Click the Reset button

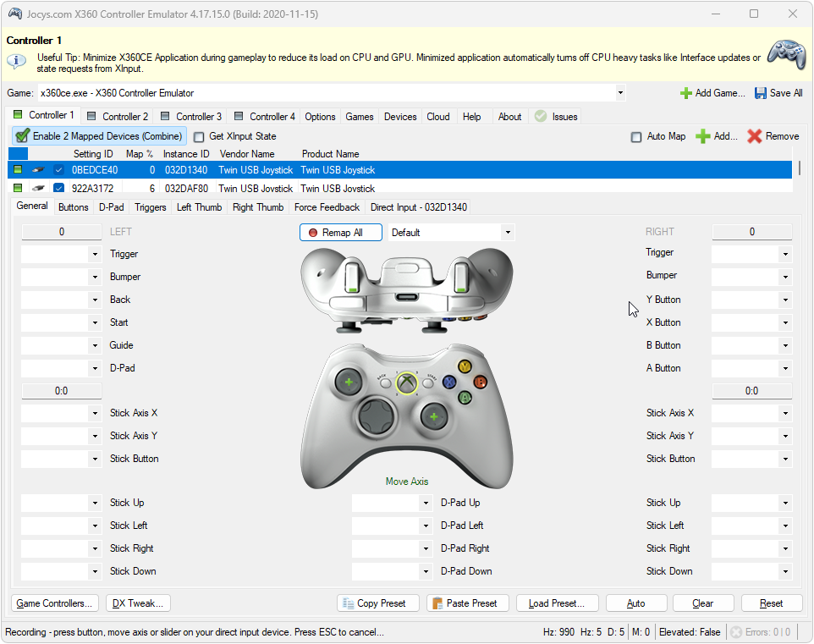(771, 603)
